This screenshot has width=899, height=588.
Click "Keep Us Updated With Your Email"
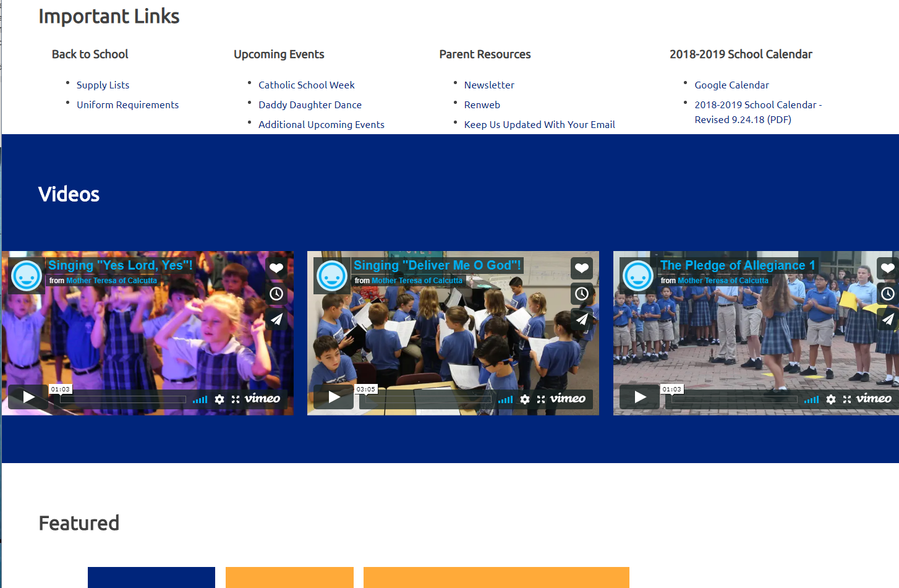[539, 125]
